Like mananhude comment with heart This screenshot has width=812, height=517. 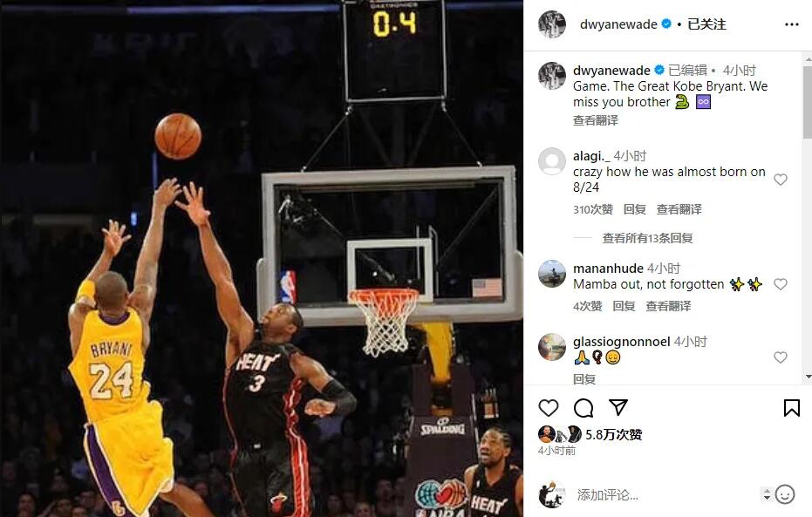pos(781,284)
